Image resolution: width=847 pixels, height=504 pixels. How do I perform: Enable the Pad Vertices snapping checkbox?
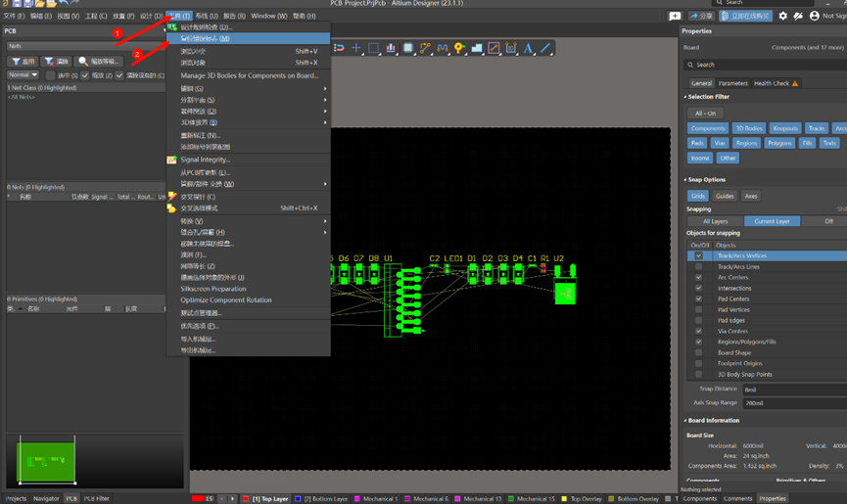[x=698, y=309]
